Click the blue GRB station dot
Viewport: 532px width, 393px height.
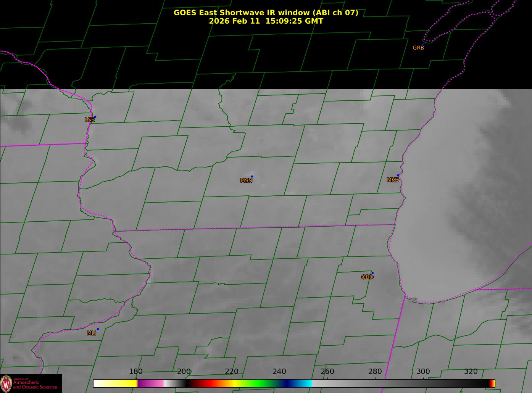pyautogui.click(x=423, y=44)
